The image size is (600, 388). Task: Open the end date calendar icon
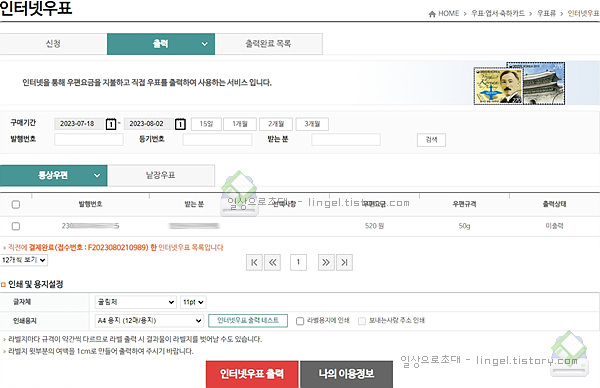[180, 124]
